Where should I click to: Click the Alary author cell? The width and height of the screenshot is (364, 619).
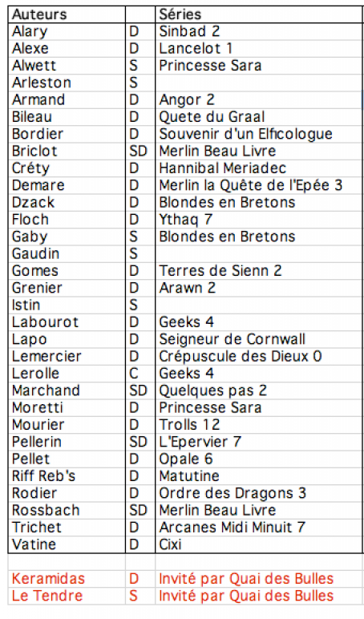67,31
